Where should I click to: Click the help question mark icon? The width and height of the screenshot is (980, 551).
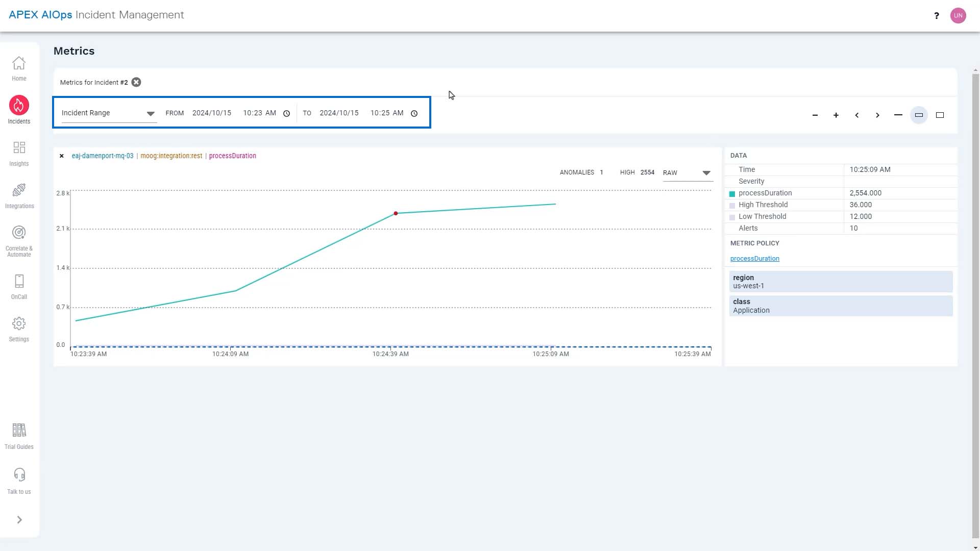click(x=937, y=15)
